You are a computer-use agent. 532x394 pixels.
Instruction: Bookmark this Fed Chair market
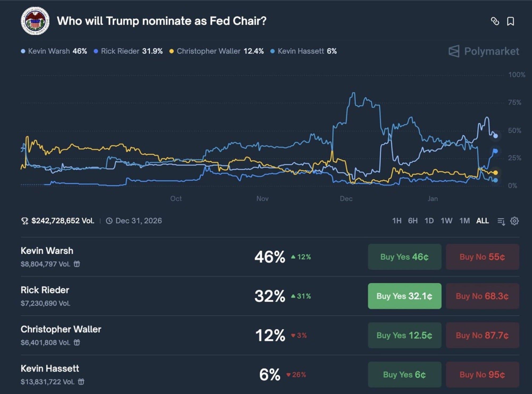(510, 21)
